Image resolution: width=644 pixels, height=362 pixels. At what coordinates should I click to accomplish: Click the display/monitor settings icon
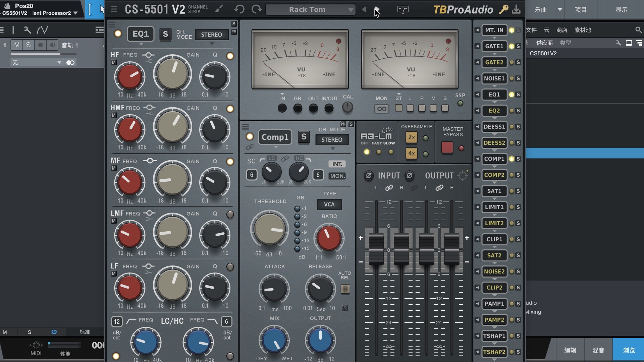point(403,9)
